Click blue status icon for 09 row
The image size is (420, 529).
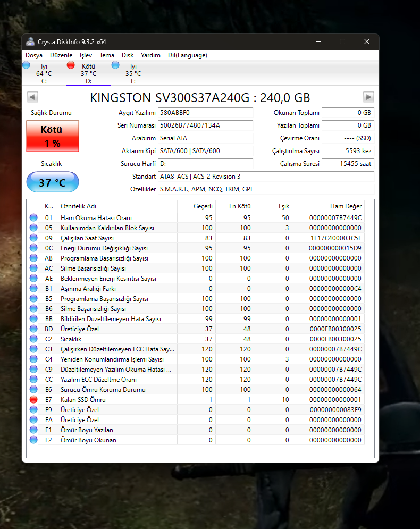[33, 238]
